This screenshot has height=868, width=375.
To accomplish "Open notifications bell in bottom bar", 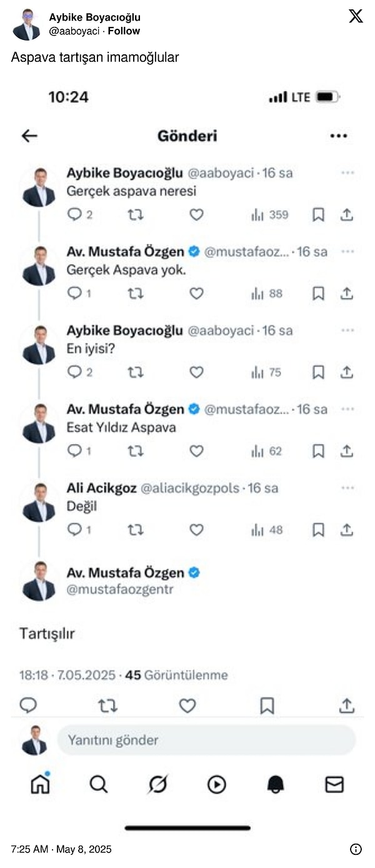I will click(276, 784).
